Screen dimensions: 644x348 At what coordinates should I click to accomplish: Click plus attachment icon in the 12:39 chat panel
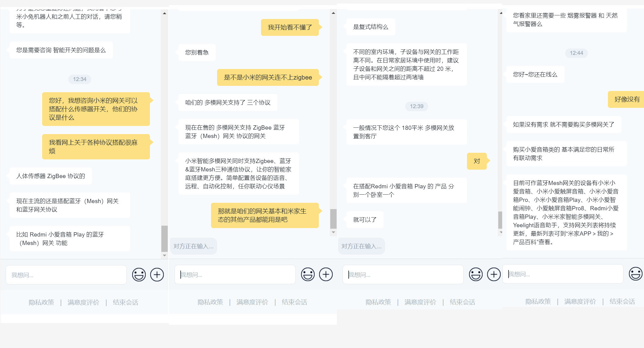point(494,274)
